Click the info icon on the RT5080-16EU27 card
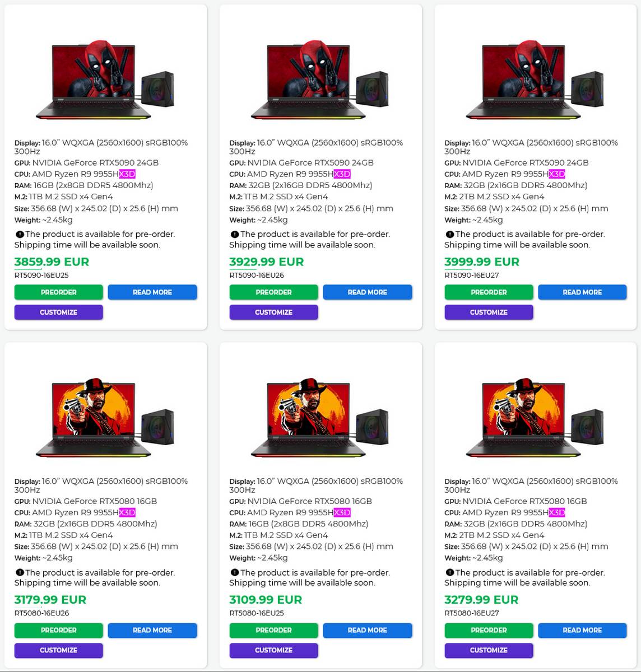Viewport: 641px width, 672px height. click(449, 572)
